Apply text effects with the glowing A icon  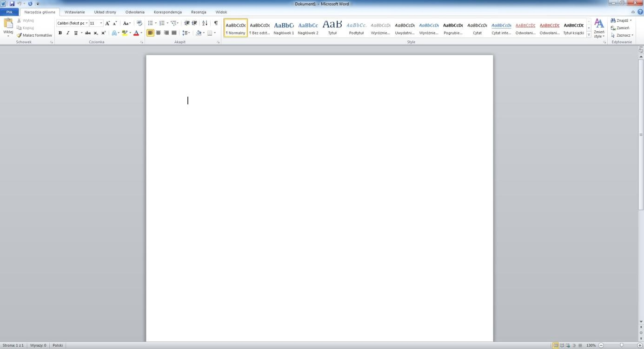(x=114, y=33)
